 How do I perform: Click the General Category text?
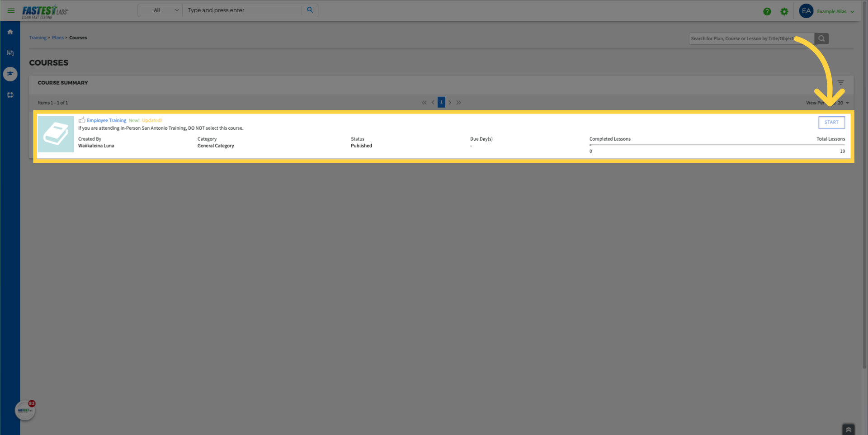tap(216, 146)
